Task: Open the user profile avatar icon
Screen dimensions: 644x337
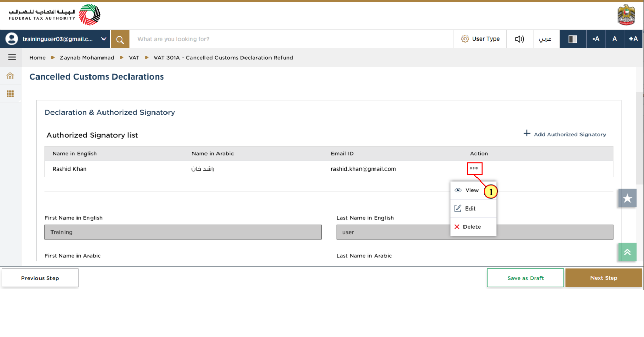Action: pos(11,39)
